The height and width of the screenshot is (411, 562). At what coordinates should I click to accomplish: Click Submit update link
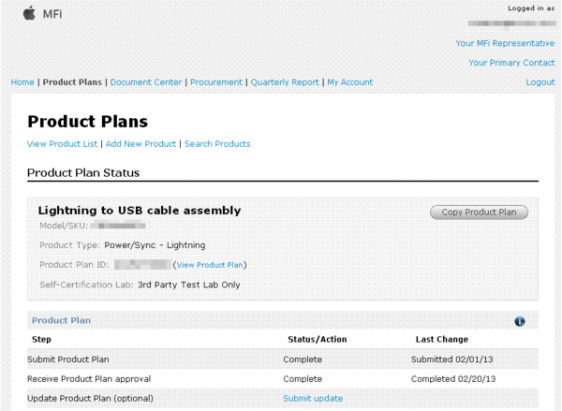pyautogui.click(x=313, y=398)
